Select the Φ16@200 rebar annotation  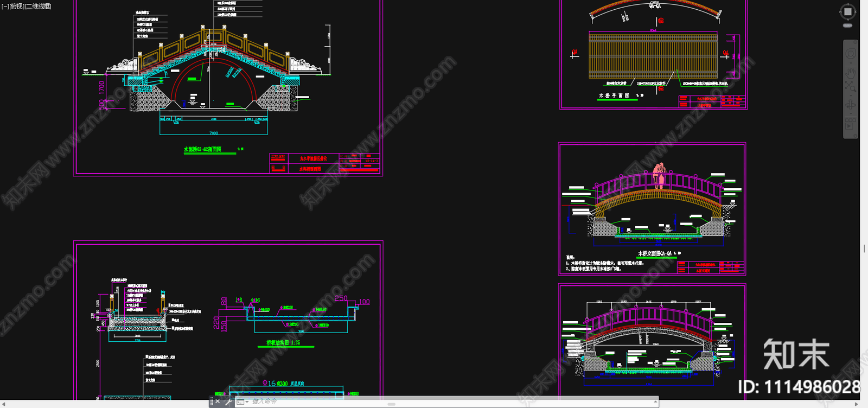click(x=276, y=383)
